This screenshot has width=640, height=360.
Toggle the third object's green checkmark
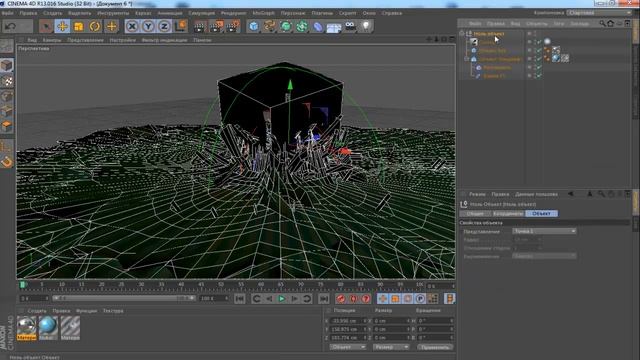tap(538, 50)
